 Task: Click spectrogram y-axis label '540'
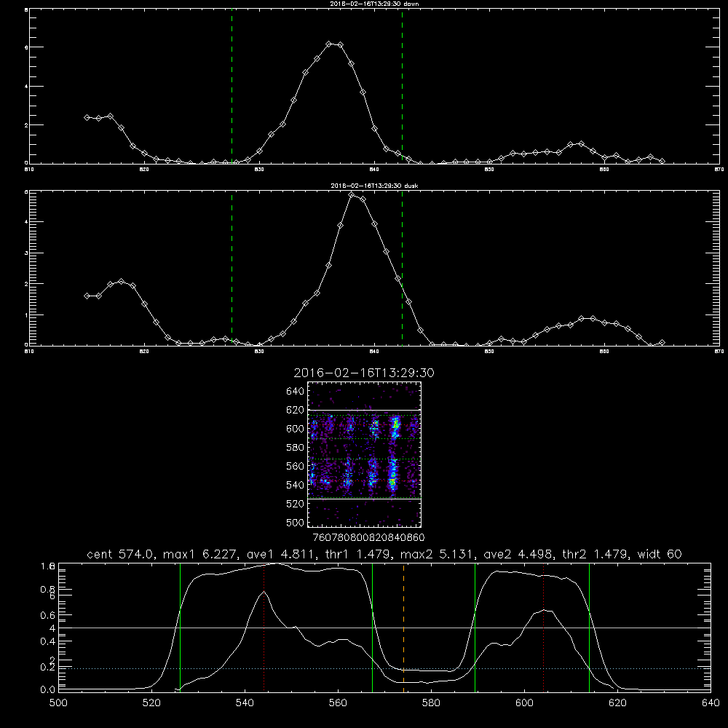[x=296, y=485]
